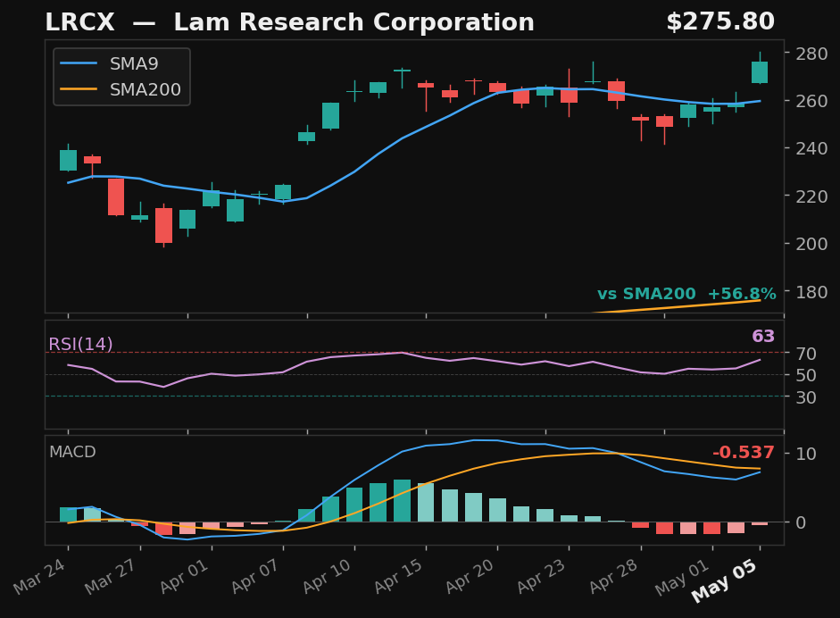Click the MACD 0 axis label
The height and width of the screenshot is (618, 840).
click(801, 522)
